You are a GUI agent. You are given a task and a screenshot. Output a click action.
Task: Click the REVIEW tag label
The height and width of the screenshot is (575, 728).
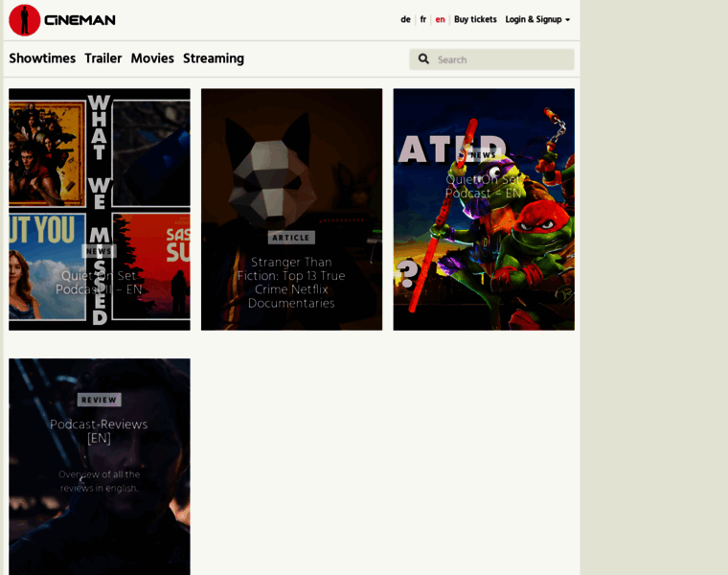(x=99, y=400)
